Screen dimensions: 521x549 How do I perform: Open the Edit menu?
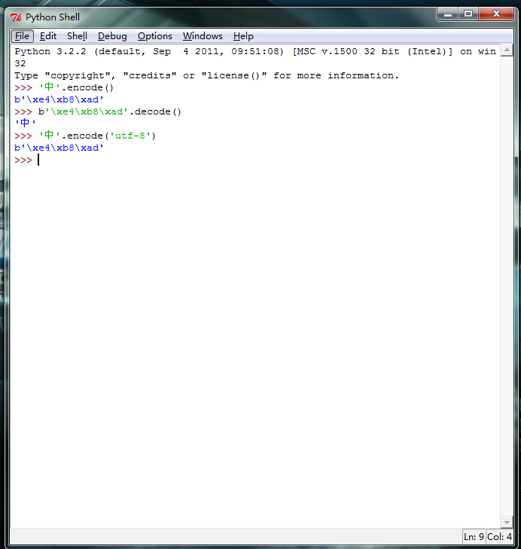(48, 36)
